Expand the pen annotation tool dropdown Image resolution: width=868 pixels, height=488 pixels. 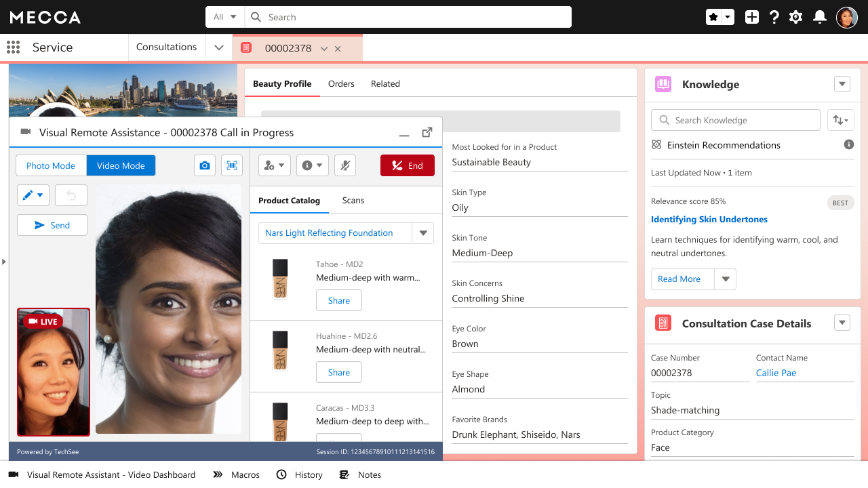[33, 195]
